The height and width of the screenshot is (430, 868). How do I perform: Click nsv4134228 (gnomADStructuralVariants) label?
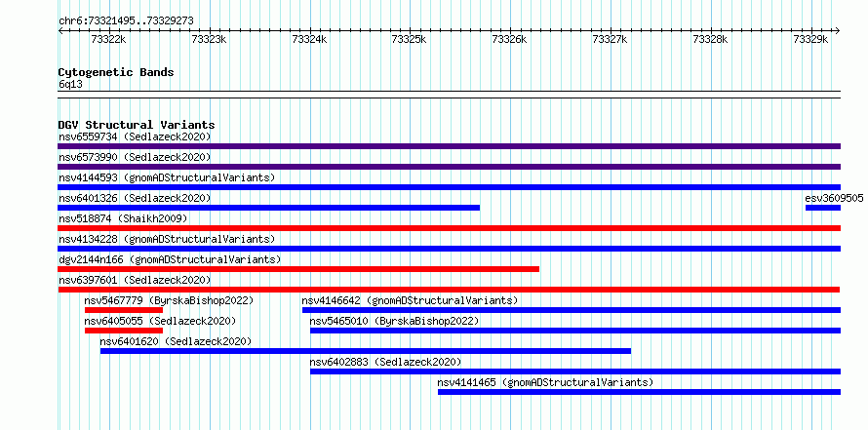coord(167,239)
